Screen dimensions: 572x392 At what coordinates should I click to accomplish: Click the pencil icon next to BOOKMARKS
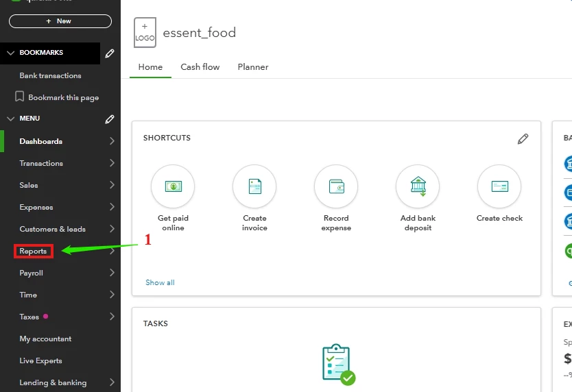[110, 53]
